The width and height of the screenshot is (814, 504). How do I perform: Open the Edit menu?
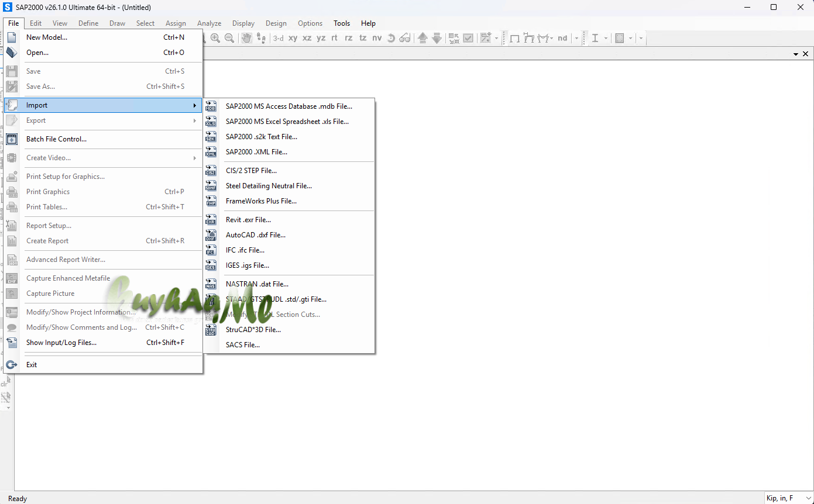pos(36,23)
